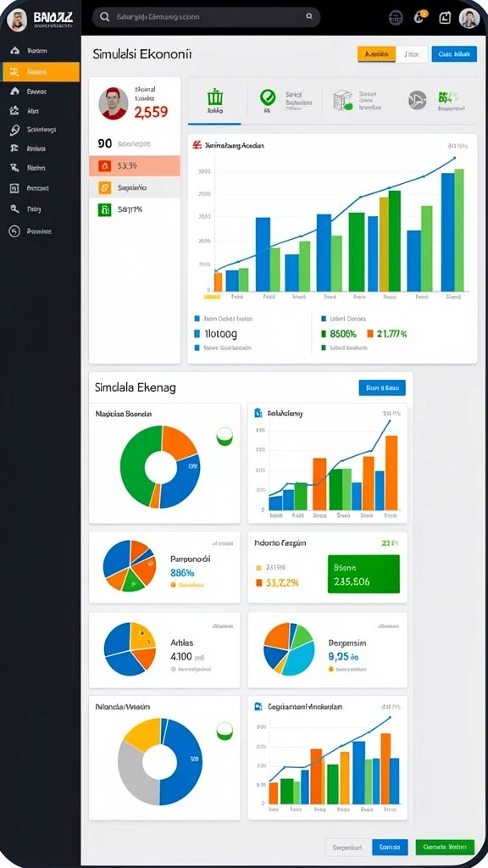This screenshot has width=488, height=868.
Task: Open the notification bell with orange badge
Action: [419, 17]
